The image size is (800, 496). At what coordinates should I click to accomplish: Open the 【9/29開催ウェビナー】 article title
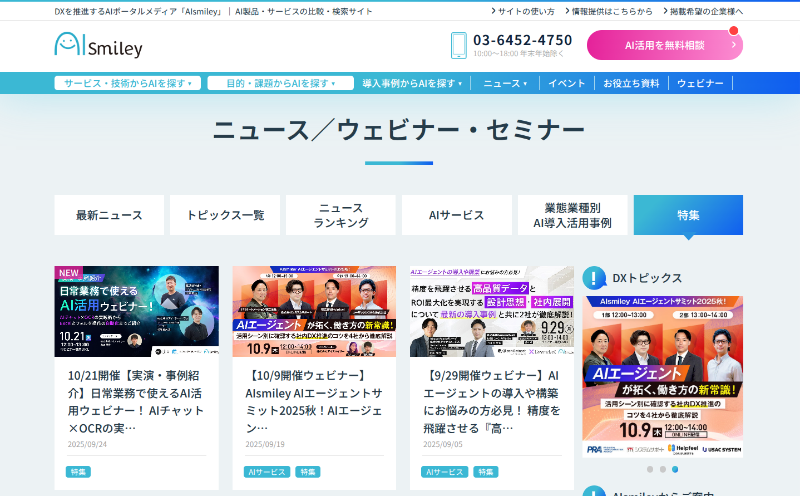coord(492,402)
